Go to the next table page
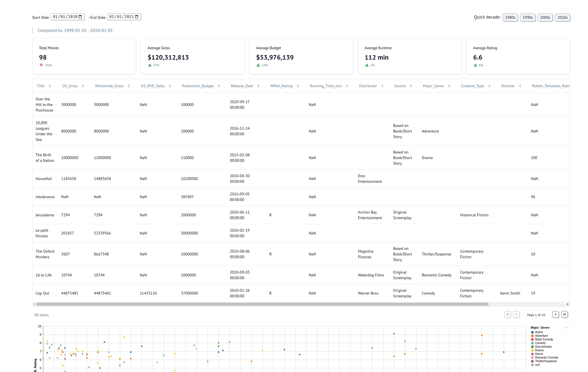 pyautogui.click(x=555, y=314)
